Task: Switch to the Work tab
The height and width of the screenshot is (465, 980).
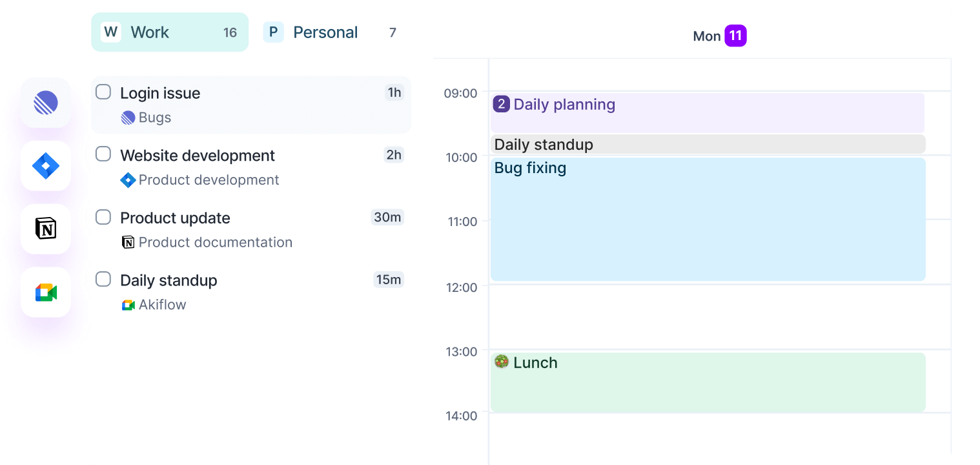Action: 169,32
